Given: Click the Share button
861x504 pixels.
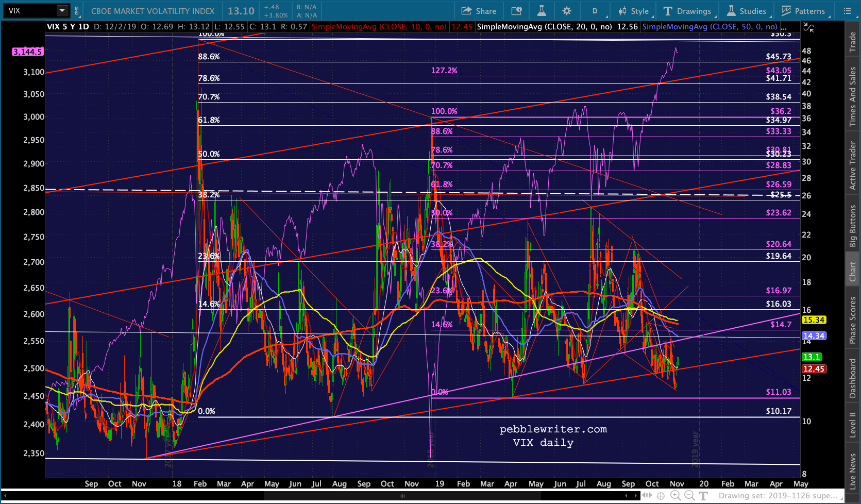Looking at the screenshot, I should coord(479,11).
